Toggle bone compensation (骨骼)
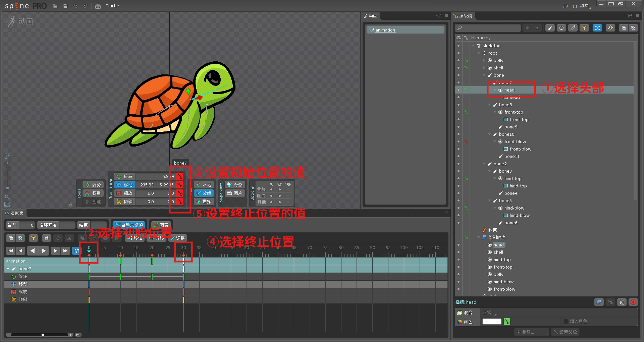644x342 pixels. click(x=235, y=185)
